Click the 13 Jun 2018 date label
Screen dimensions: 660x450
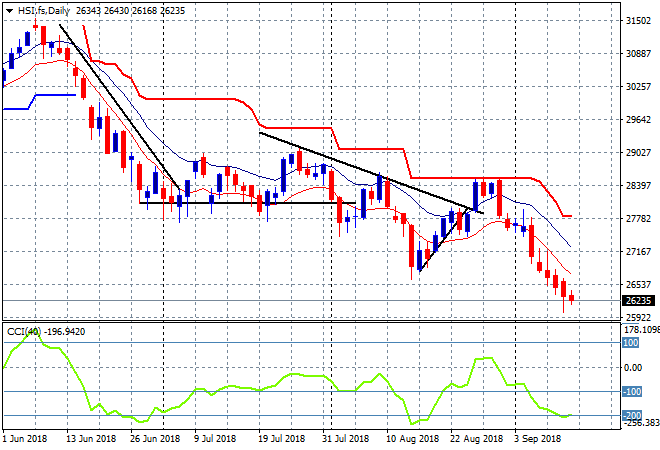point(91,439)
